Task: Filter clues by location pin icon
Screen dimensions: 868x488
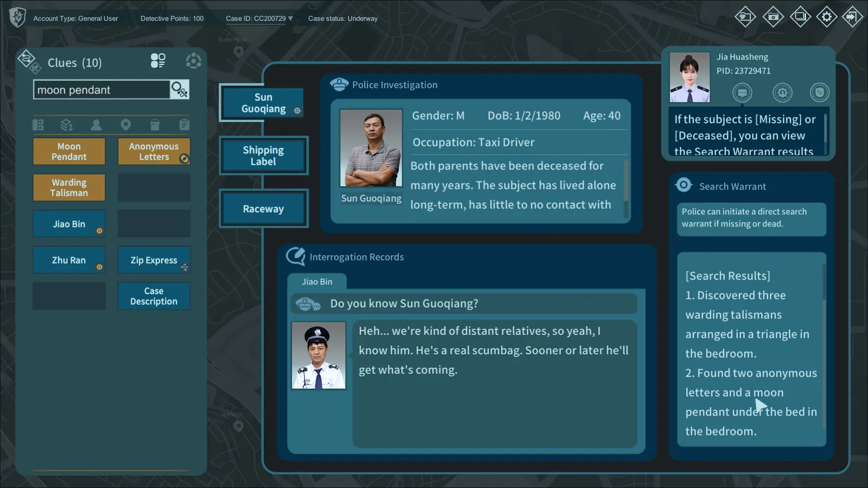Action: coord(125,125)
